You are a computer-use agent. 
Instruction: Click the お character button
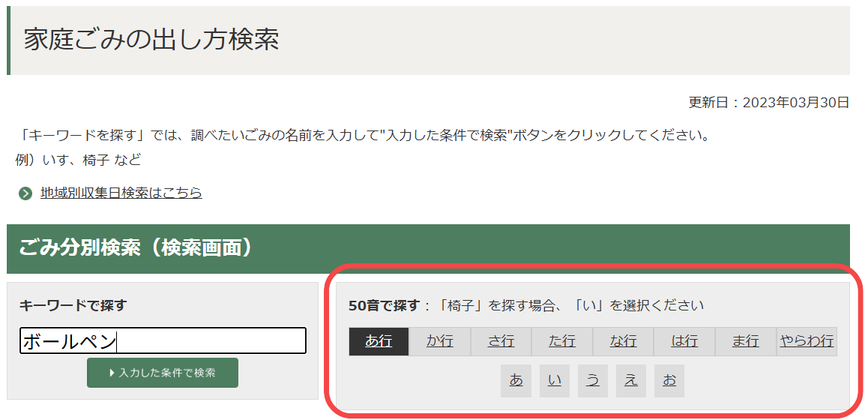[x=669, y=381]
